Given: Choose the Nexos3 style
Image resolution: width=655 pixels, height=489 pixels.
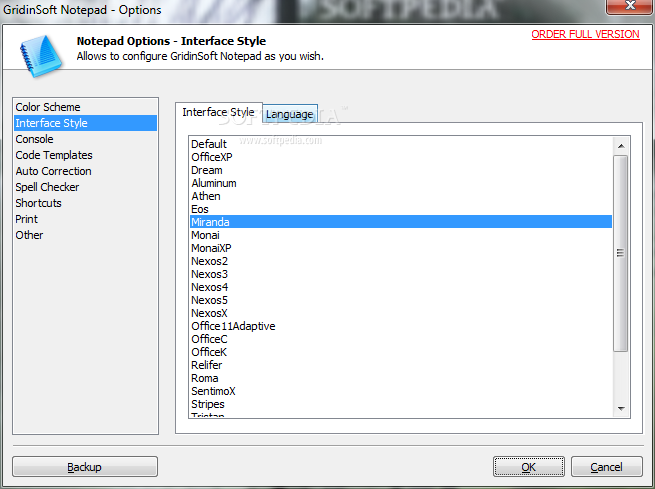Looking at the screenshot, I should tap(401, 274).
